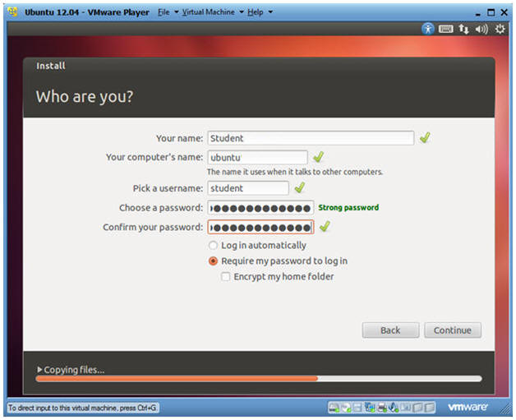Screen dimensions: 516x420
Task: Open the power and system gear menu
Action: (x=500, y=29)
